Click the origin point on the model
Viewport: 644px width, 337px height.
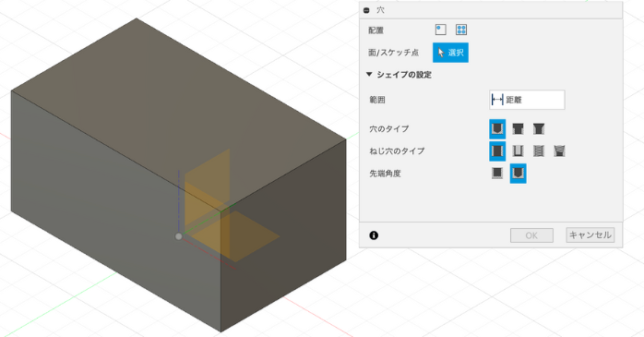point(179,236)
